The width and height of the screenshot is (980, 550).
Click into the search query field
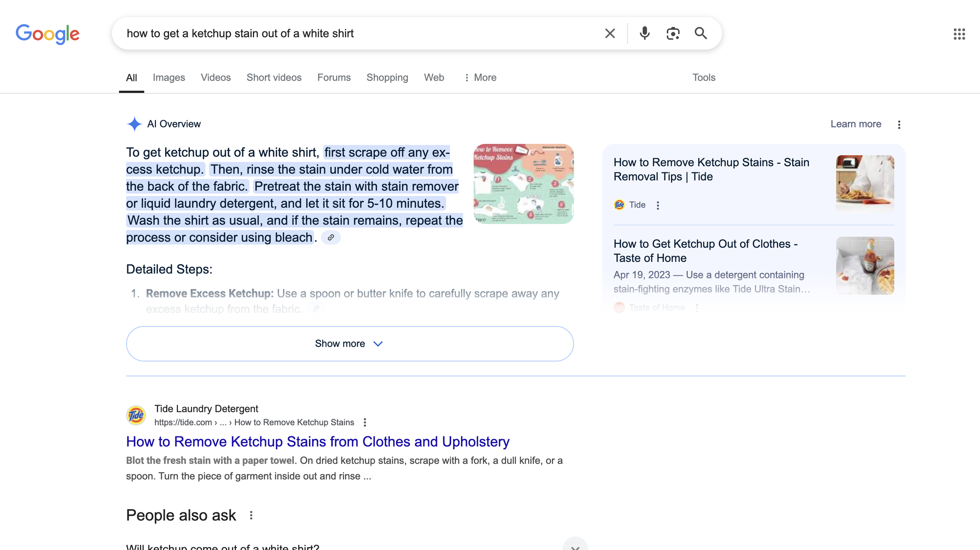pyautogui.click(x=353, y=33)
